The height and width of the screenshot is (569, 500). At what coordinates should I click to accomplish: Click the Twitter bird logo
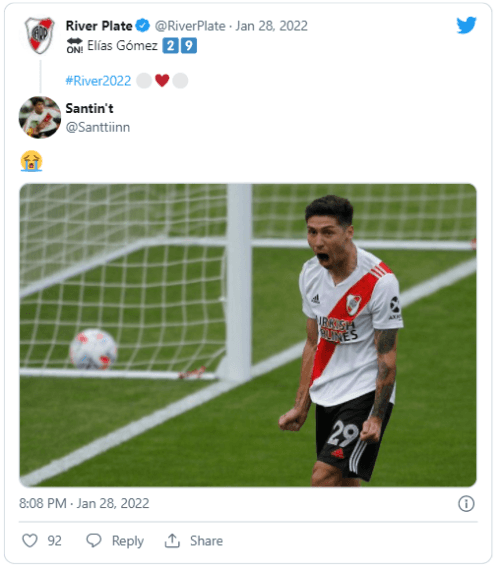click(x=466, y=25)
